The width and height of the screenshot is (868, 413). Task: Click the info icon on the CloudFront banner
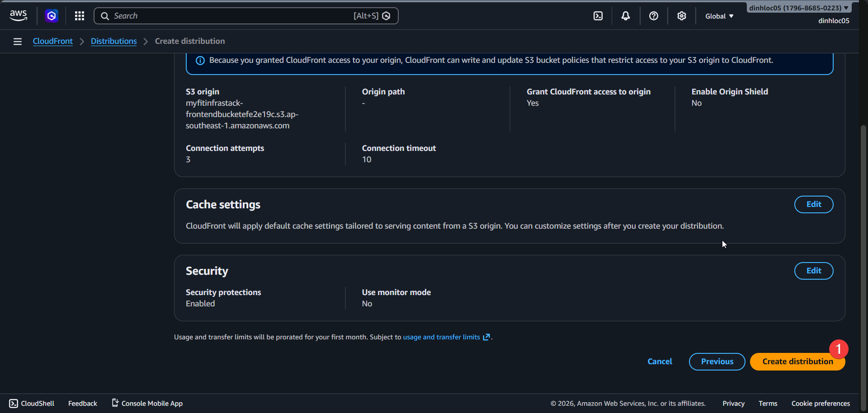(200, 60)
